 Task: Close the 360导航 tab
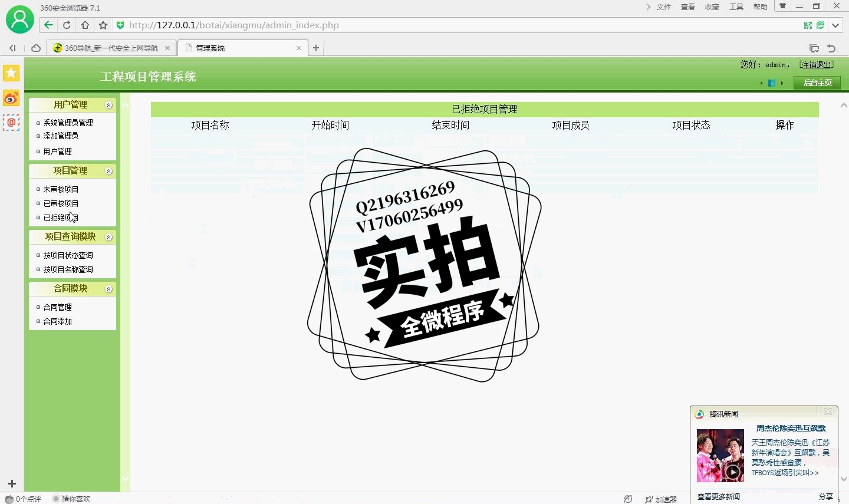pos(167,48)
